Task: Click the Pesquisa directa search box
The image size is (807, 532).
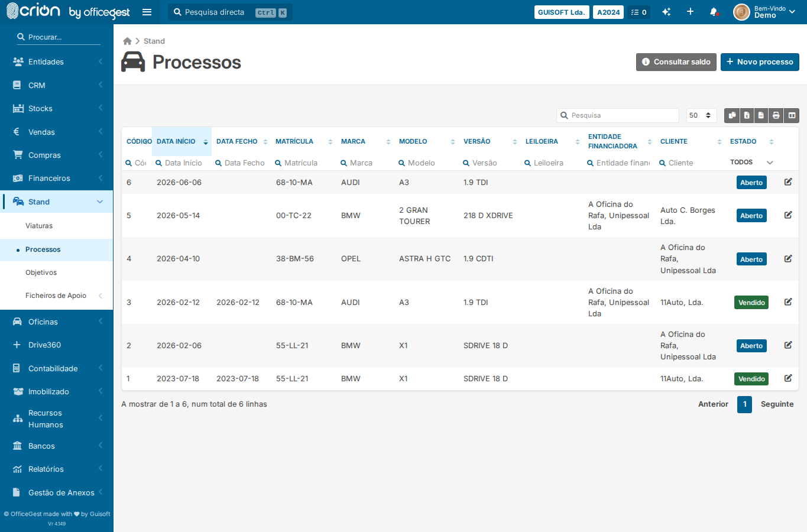Action: (230, 12)
